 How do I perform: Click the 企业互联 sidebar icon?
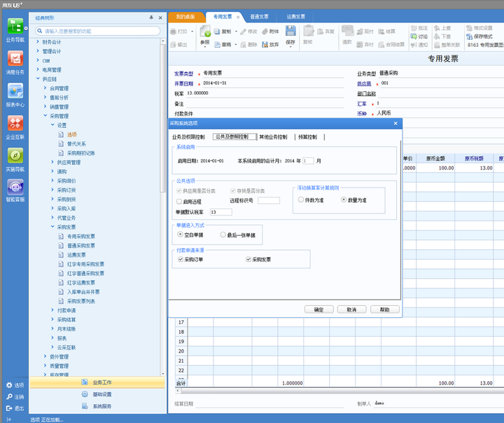click(x=15, y=125)
